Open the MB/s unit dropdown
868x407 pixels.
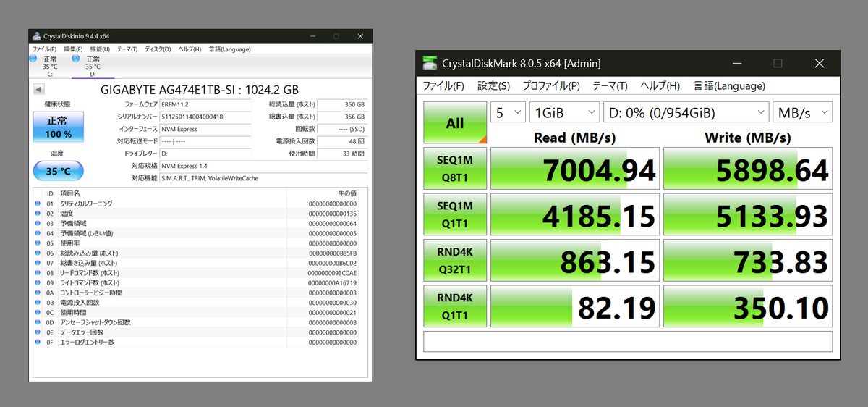(802, 112)
